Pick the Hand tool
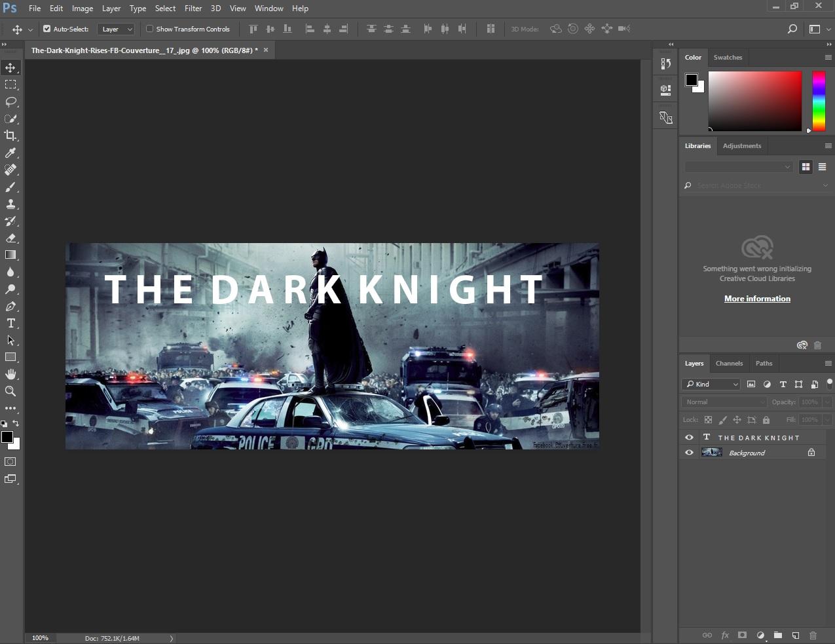This screenshot has width=835, height=644. tap(10, 374)
